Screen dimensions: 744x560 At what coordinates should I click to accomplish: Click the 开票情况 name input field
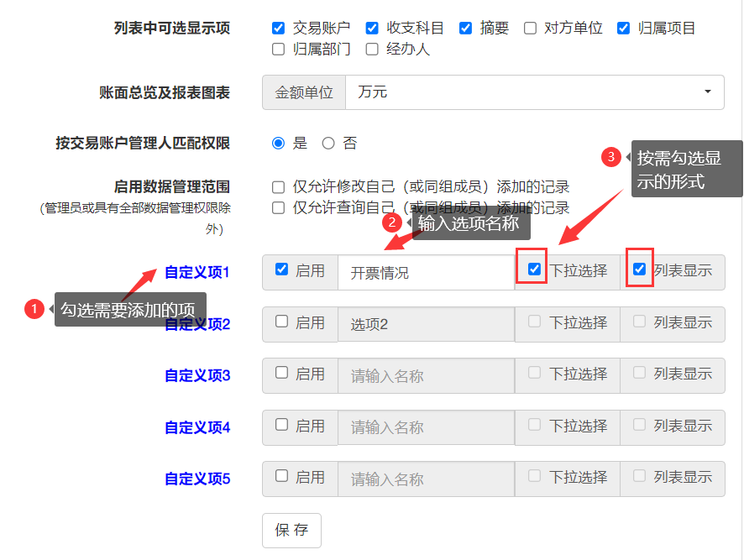point(426,273)
